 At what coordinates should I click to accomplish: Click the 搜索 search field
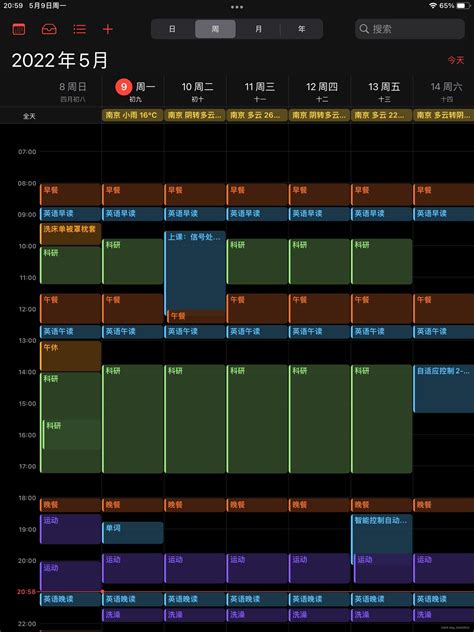pos(410,29)
